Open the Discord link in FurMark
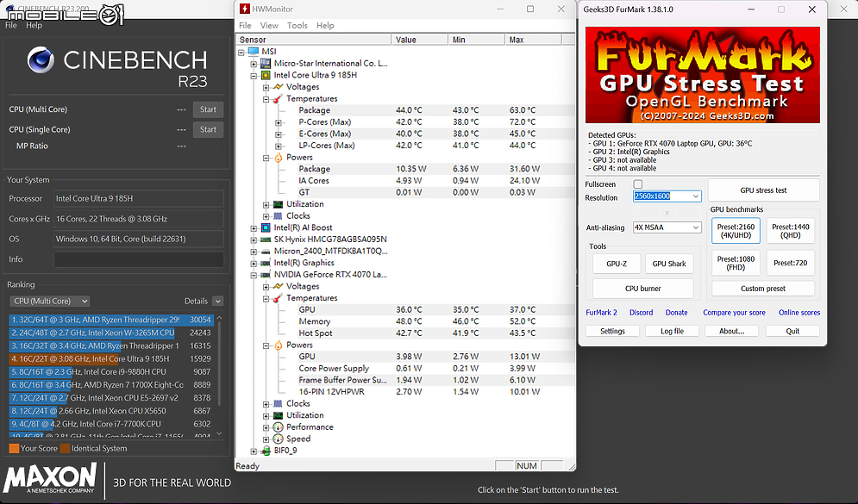The width and height of the screenshot is (858, 504). coord(642,313)
